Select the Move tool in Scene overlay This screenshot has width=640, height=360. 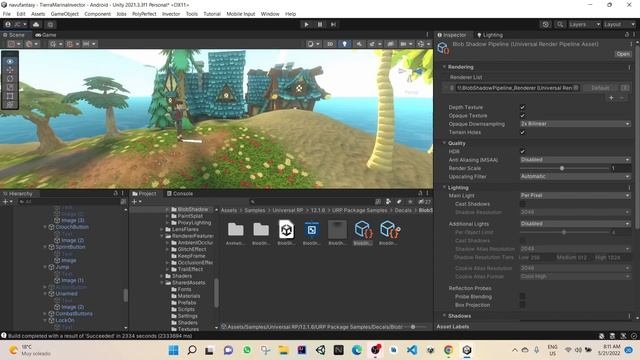(x=10, y=70)
